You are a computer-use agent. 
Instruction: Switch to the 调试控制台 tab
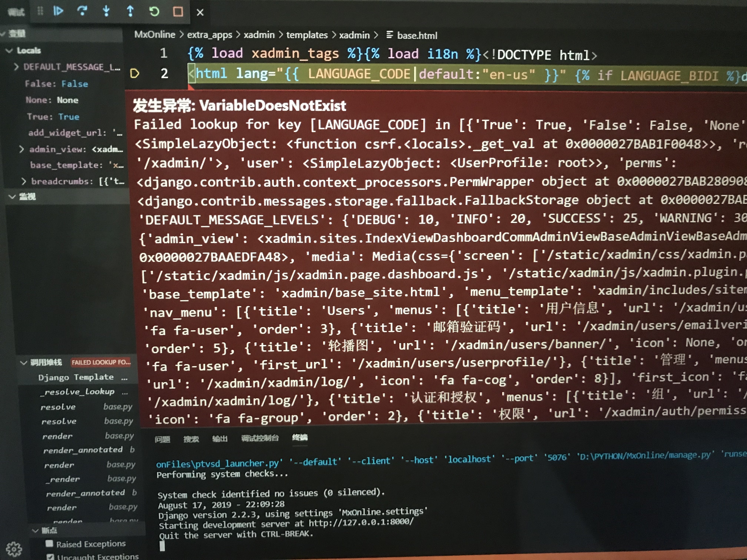260,438
